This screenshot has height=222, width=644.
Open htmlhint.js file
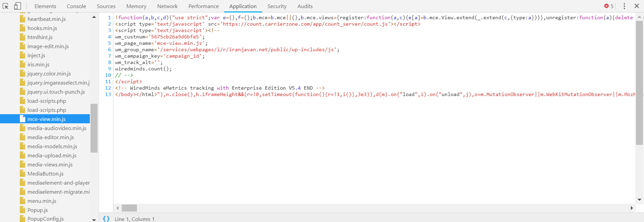pos(40,37)
